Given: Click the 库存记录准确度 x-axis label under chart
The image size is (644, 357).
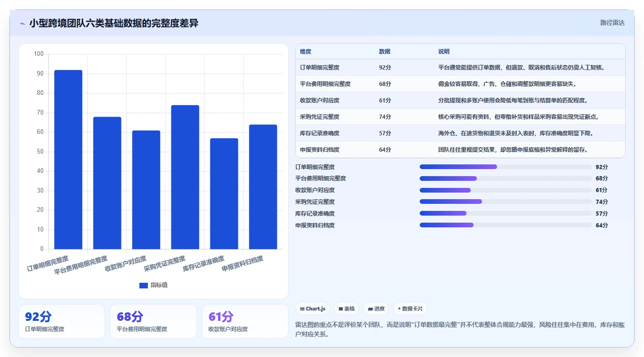Looking at the screenshot, I should [203, 264].
